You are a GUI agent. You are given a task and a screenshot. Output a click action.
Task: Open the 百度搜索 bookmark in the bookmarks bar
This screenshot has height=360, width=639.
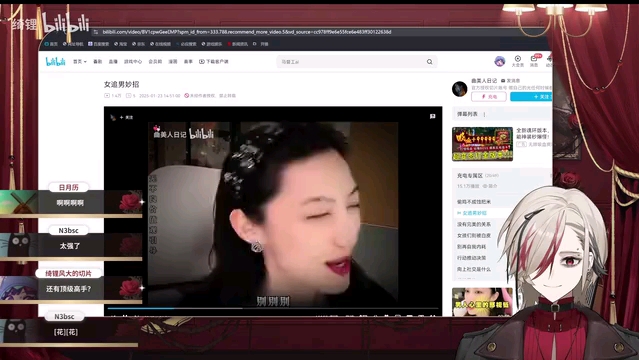click(x=98, y=44)
